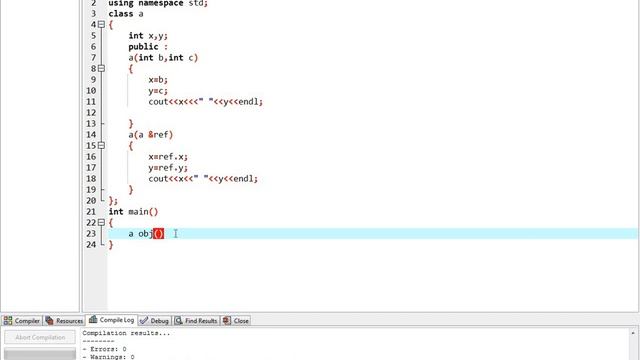Click the Abort Compilation button
This screenshot has width=640, height=360.
tap(40, 337)
